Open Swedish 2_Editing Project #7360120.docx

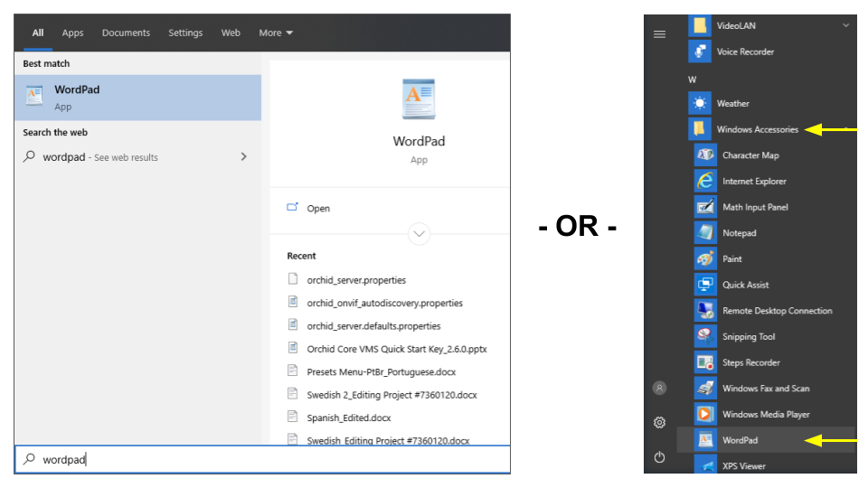pyautogui.click(x=392, y=395)
